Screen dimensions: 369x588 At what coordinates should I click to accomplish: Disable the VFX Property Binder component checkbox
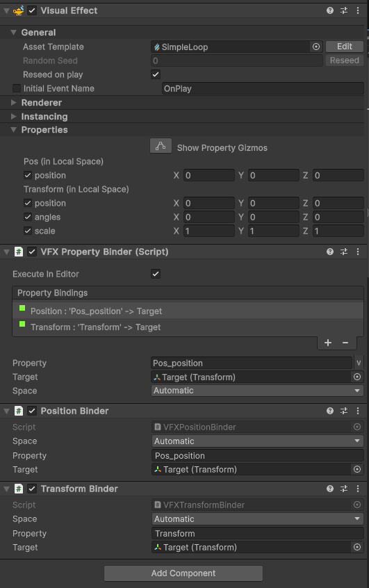[x=32, y=252]
